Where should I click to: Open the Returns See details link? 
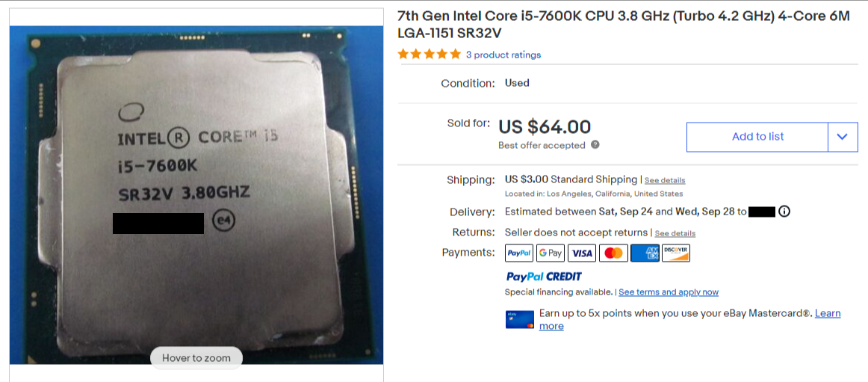tap(675, 234)
